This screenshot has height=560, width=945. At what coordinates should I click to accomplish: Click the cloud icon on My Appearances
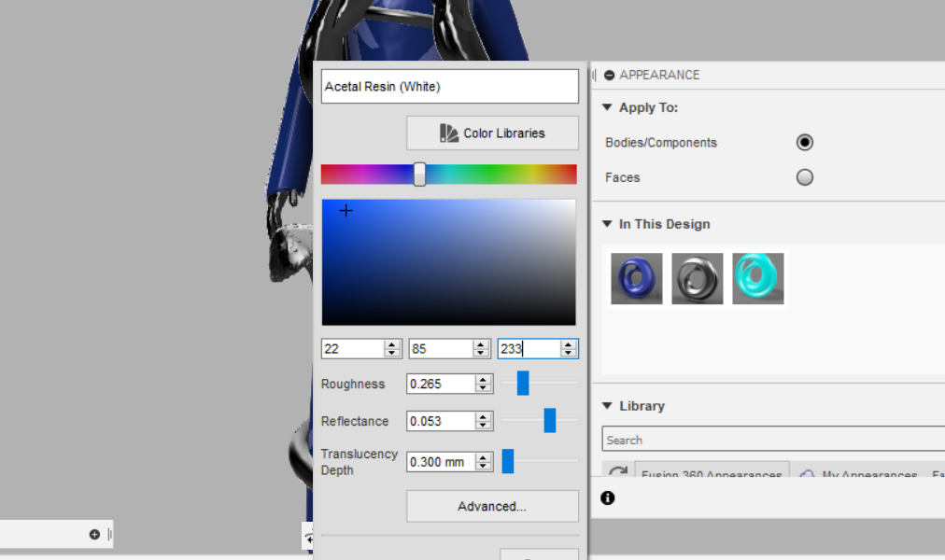[x=805, y=475]
